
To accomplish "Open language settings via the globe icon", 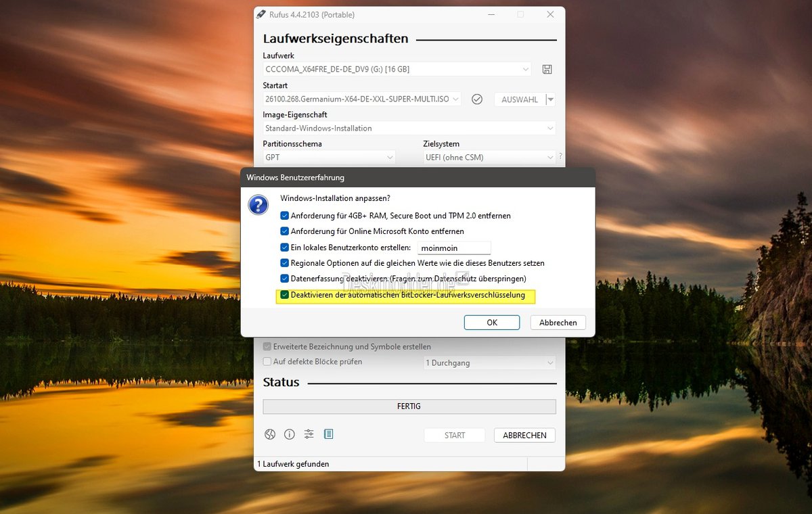I will (x=270, y=434).
